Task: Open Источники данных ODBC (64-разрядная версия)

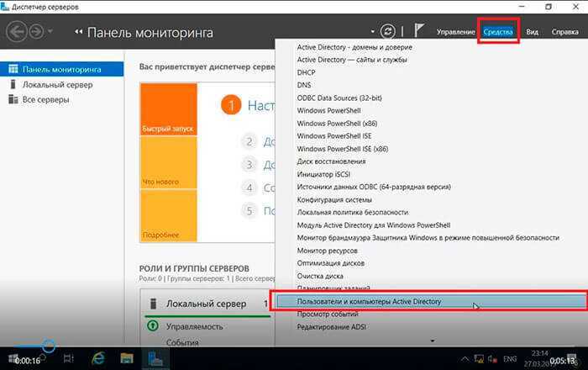Action: pyautogui.click(x=374, y=187)
